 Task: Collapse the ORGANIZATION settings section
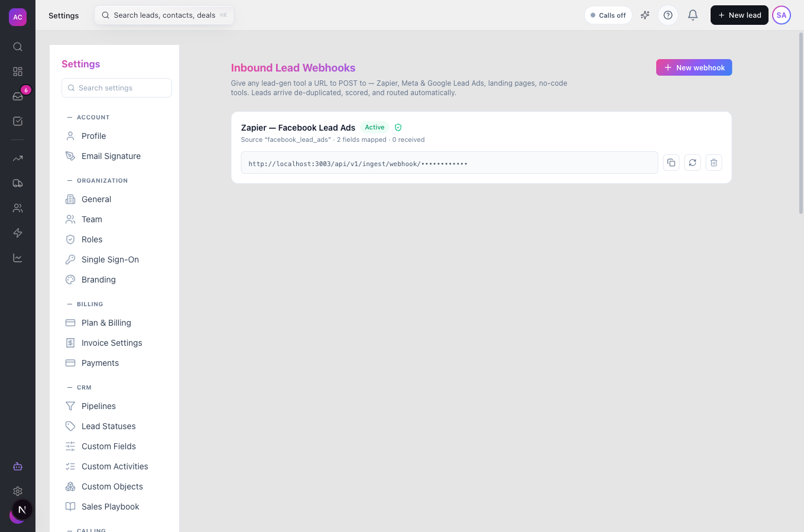point(98,180)
